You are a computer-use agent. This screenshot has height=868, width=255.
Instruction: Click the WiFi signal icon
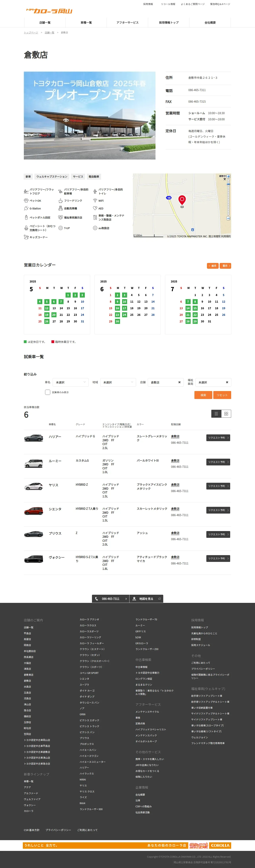coord(95,200)
